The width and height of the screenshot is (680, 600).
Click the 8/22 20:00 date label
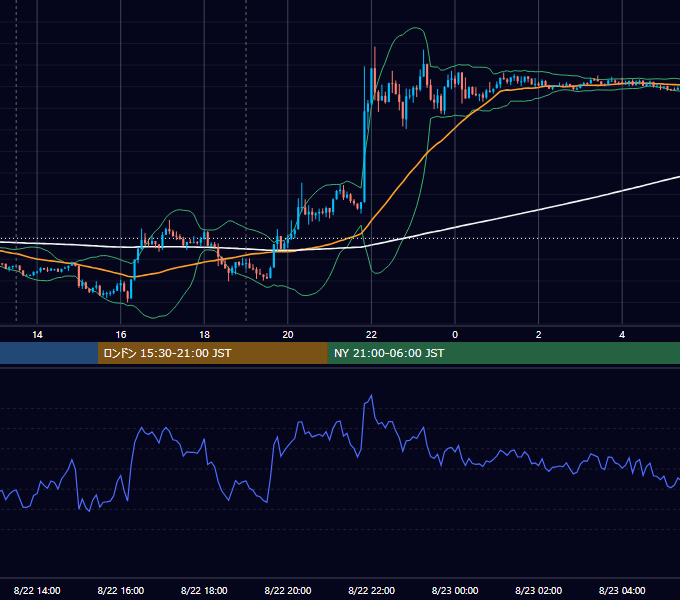click(x=288, y=590)
